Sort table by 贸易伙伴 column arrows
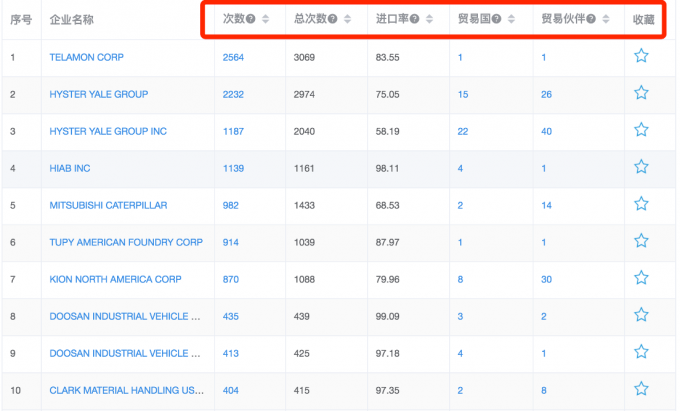The height and width of the screenshot is (411, 680). (606, 19)
